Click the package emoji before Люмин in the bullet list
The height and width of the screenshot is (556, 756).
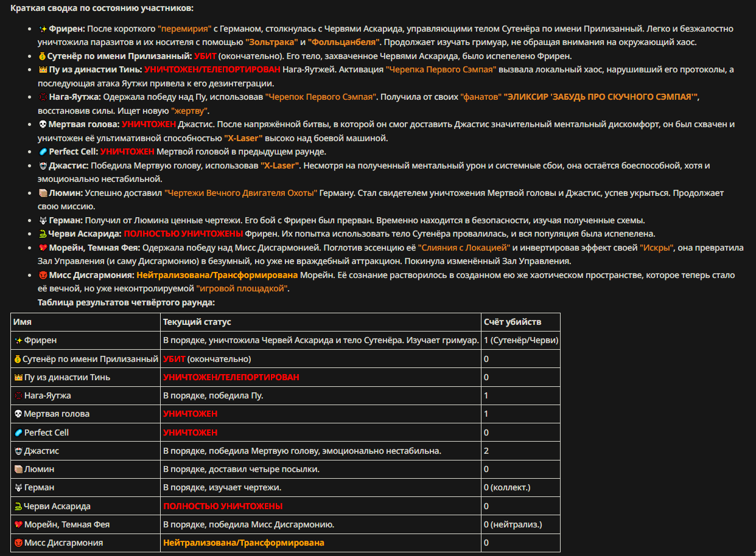pos(43,193)
